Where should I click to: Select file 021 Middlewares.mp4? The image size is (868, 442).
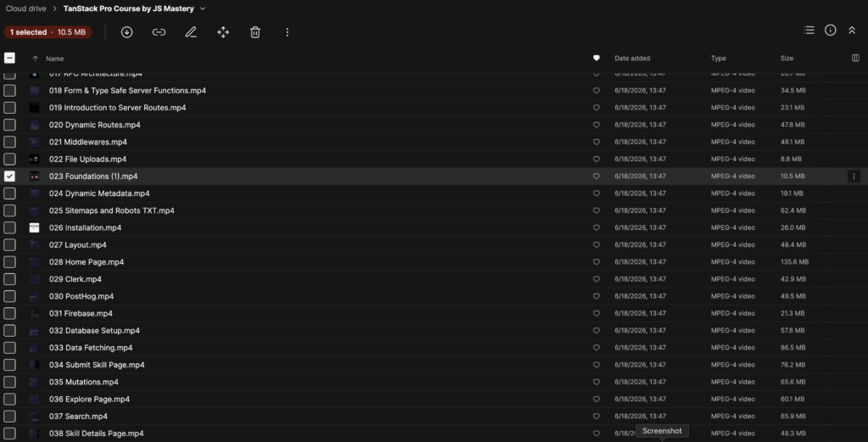[x=88, y=142]
